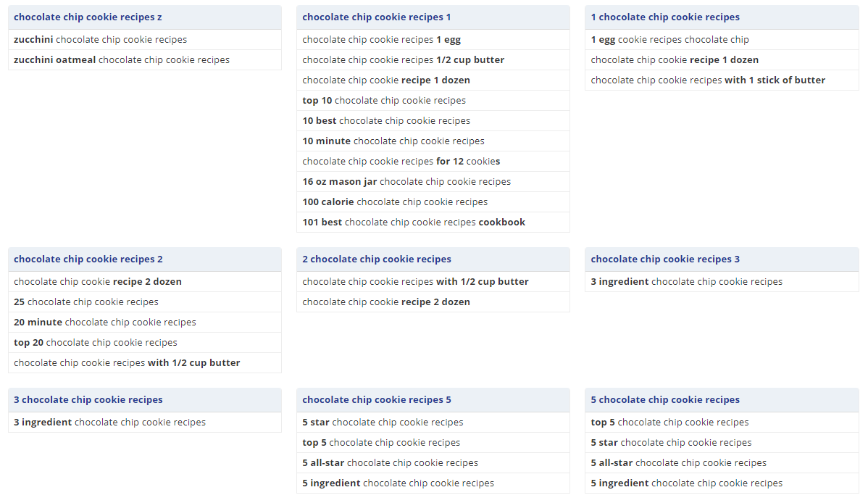
Task: Click '25 chocolate chip cookie recipes' keyword
Action: coord(86,302)
